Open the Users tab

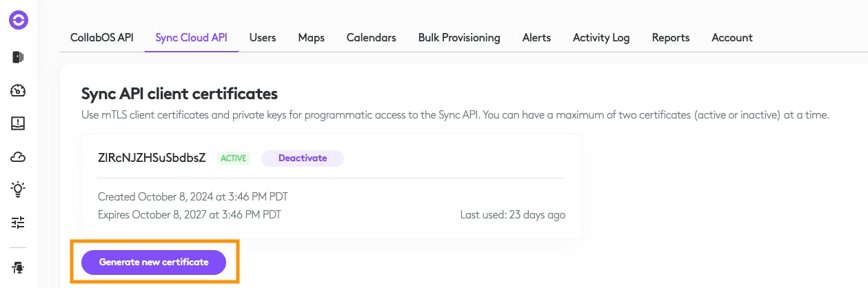[x=263, y=37]
